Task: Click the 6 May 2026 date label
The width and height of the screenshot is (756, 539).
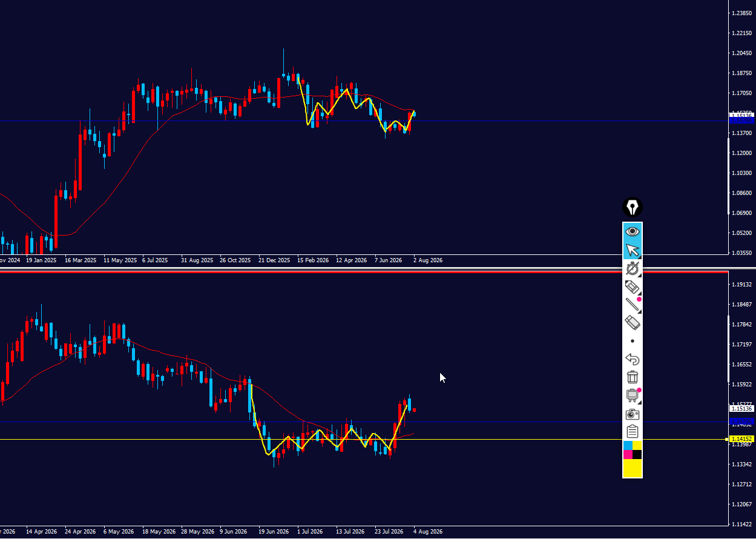Action: click(119, 532)
